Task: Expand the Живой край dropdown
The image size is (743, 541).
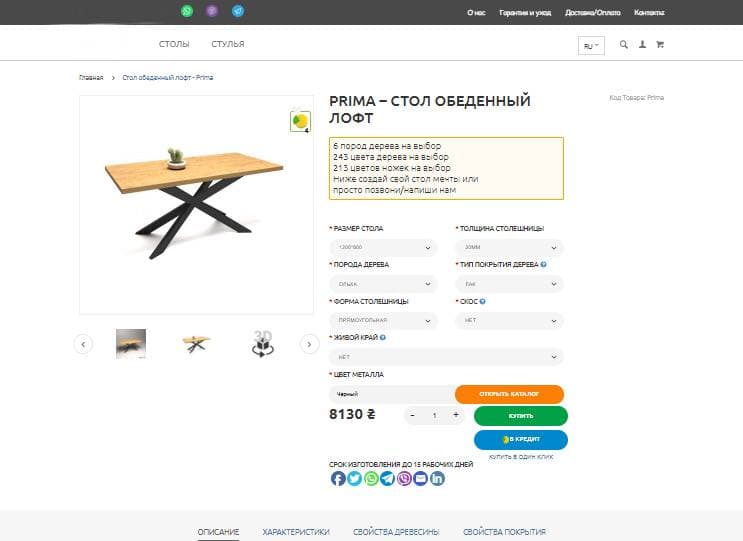Action: (x=446, y=356)
